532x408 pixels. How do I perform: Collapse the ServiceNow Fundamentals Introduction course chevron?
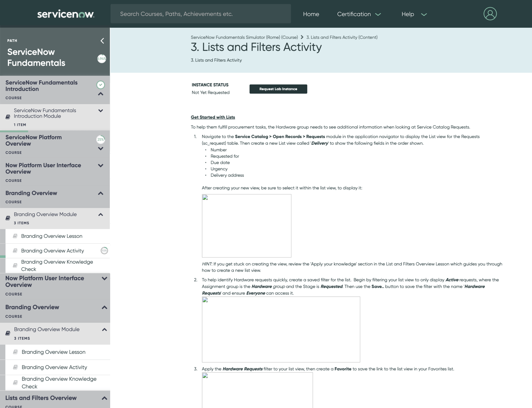click(101, 94)
